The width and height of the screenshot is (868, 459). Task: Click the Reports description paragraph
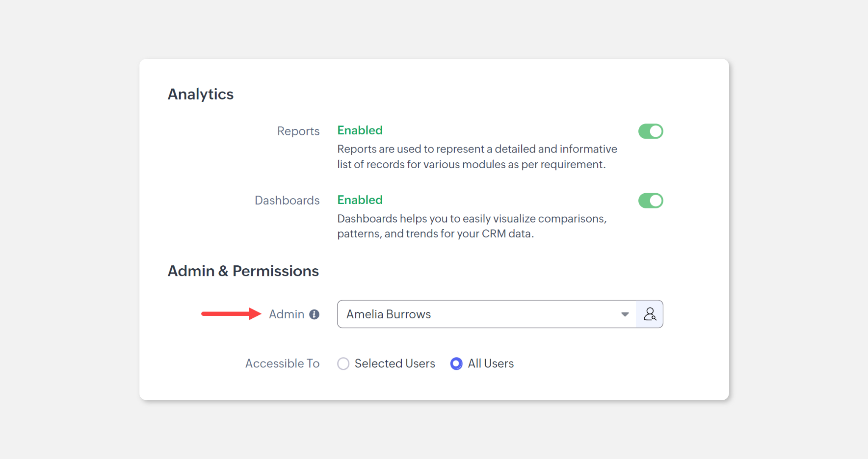477,156
